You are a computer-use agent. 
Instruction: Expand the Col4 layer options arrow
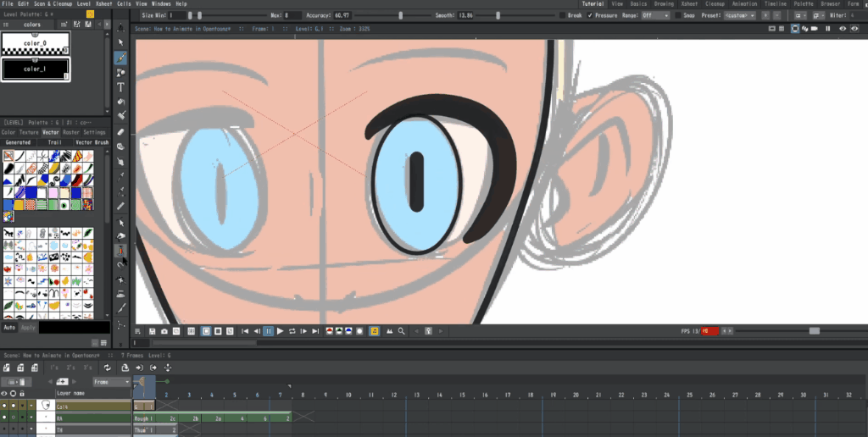pyautogui.click(x=31, y=407)
